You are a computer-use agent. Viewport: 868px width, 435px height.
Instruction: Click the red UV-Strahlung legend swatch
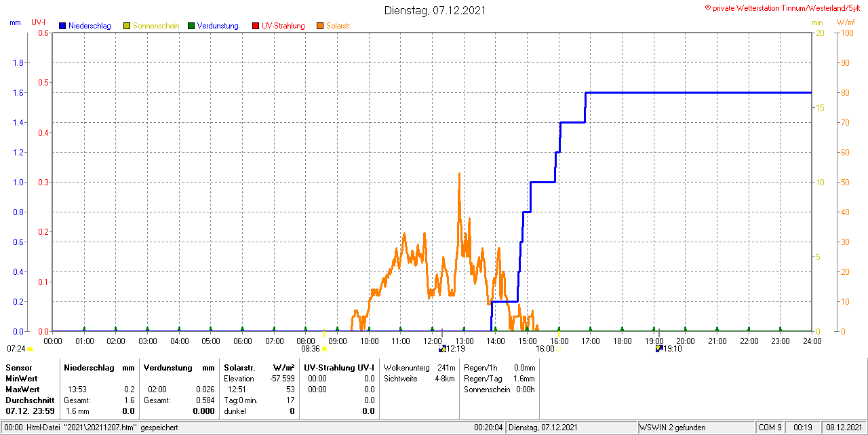[256, 26]
